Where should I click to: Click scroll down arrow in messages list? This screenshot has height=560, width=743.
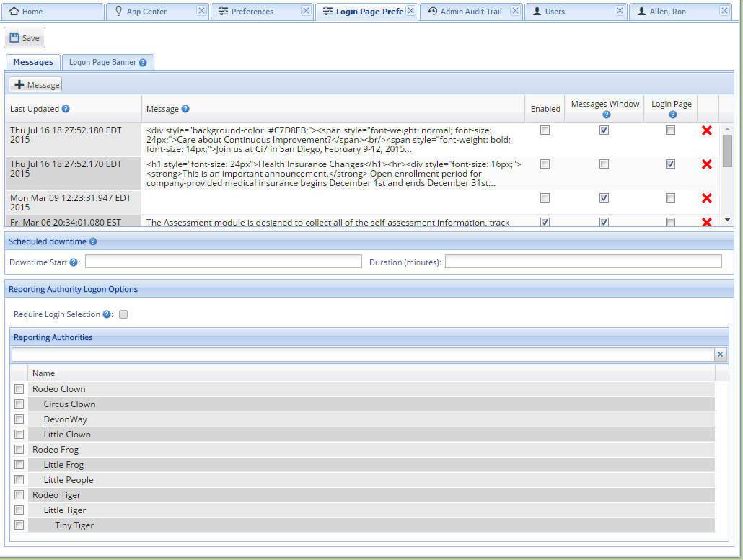[727, 220]
